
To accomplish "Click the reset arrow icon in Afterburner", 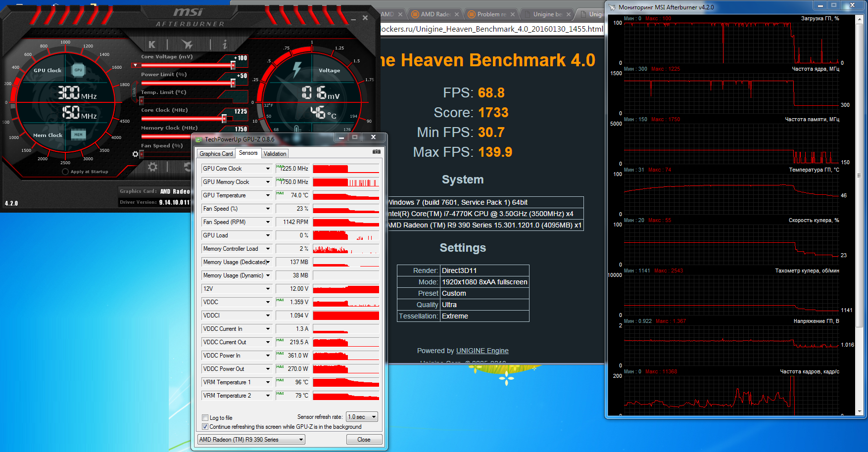I will coord(188,167).
